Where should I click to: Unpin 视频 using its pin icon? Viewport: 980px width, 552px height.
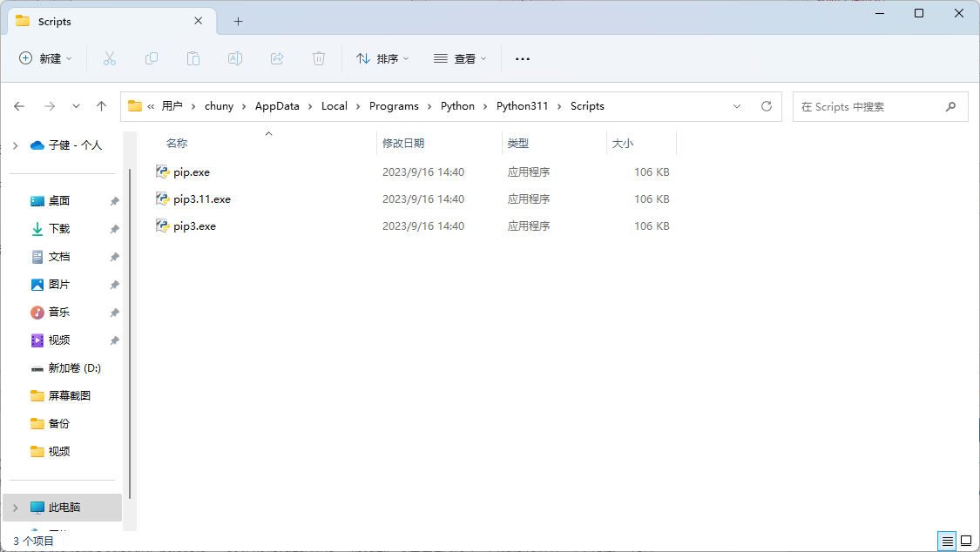pos(114,340)
